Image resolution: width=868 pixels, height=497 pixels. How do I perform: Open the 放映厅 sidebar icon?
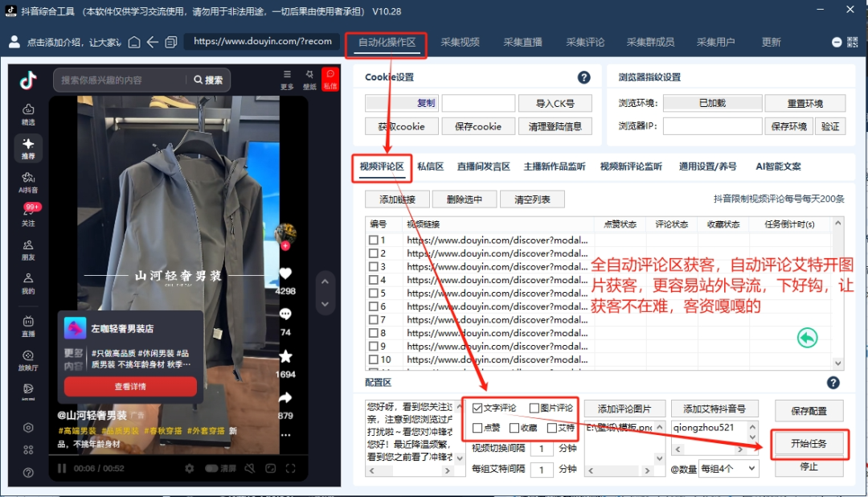28,359
